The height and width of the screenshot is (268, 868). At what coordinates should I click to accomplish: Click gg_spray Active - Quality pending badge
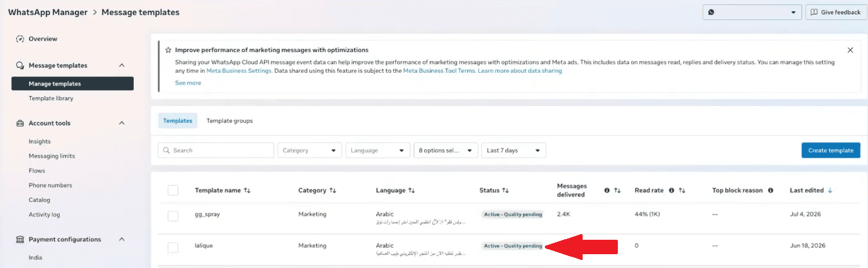point(512,215)
